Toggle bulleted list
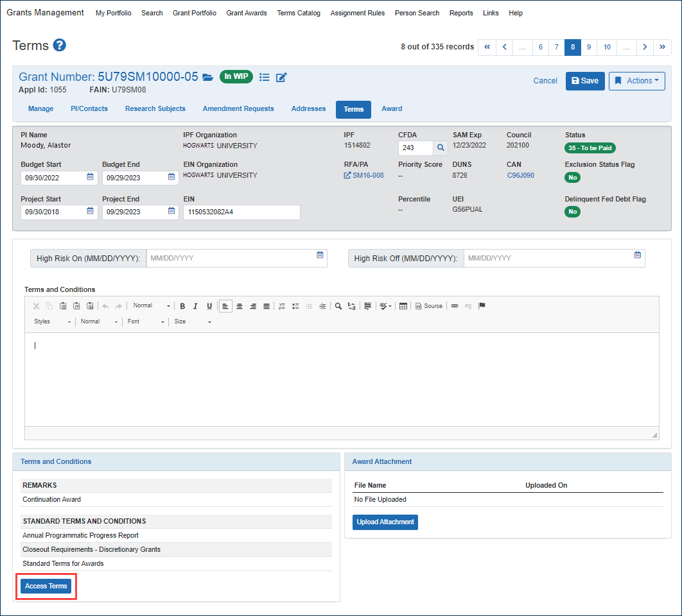This screenshot has width=682, height=616. tap(295, 306)
